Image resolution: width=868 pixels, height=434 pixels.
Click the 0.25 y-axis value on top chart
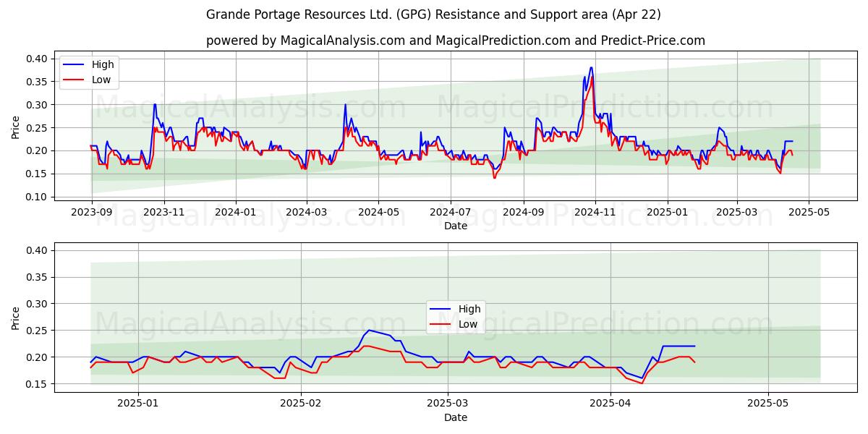[37, 128]
